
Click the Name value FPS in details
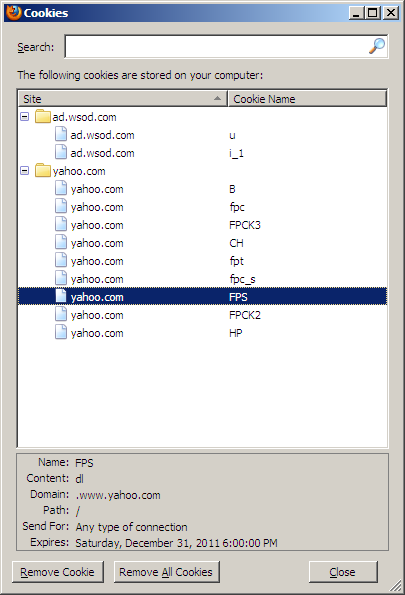coord(84,463)
